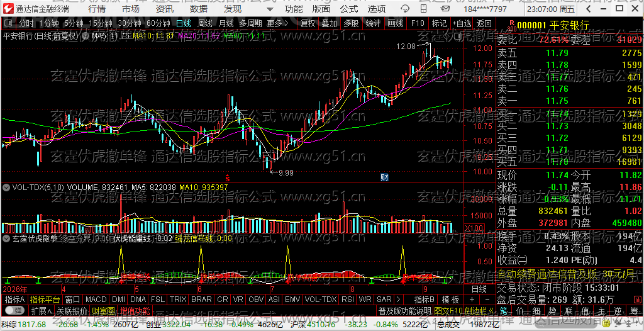Image resolution: width=644 pixels, height=331 pixels.
Task: Click the 统计 button
Action: point(373,24)
